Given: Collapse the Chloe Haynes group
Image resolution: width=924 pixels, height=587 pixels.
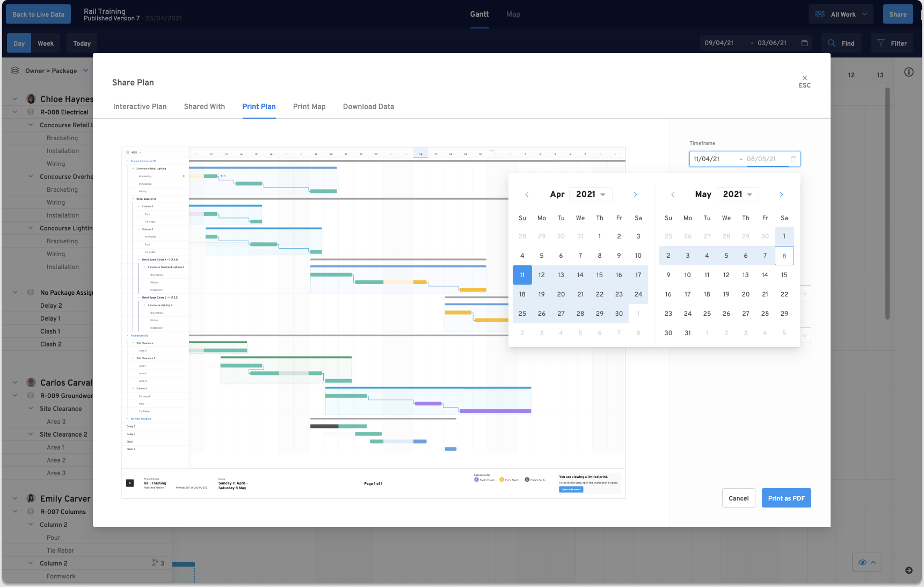Looking at the screenshot, I should (15, 99).
